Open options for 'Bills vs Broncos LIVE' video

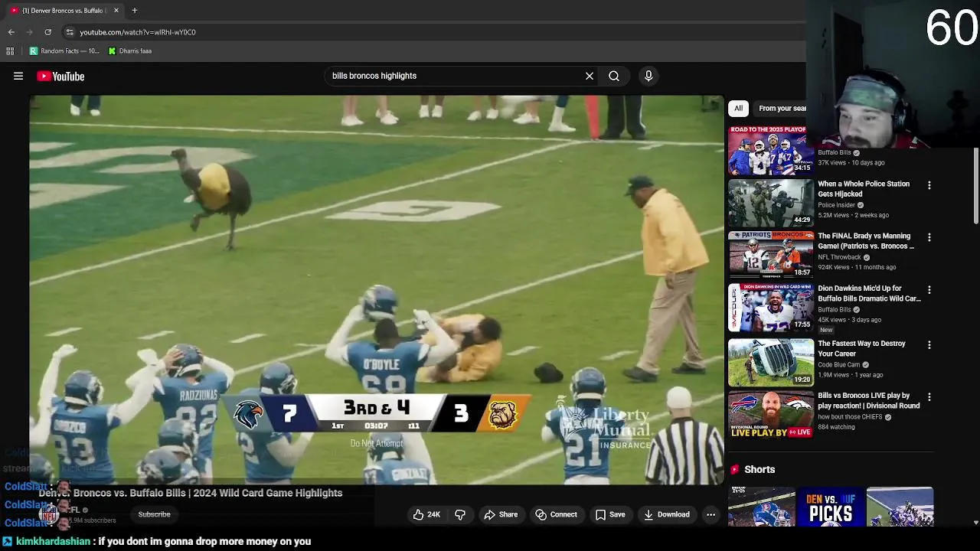(929, 397)
